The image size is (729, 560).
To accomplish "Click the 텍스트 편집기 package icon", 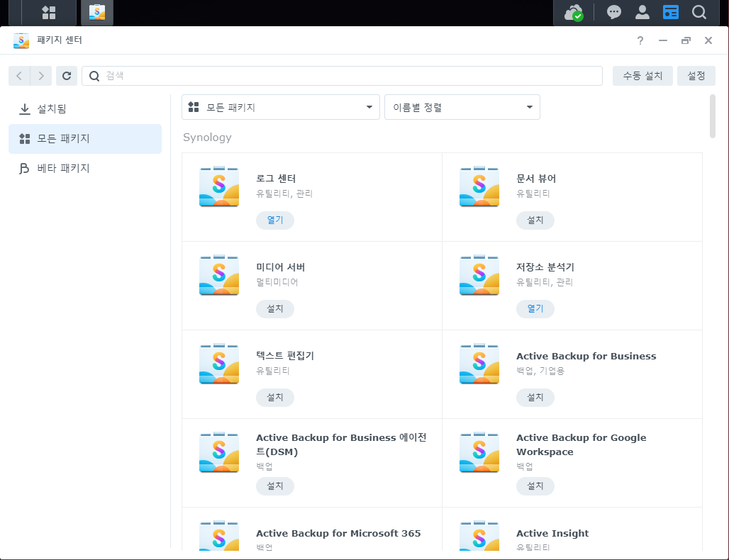I will [219, 364].
